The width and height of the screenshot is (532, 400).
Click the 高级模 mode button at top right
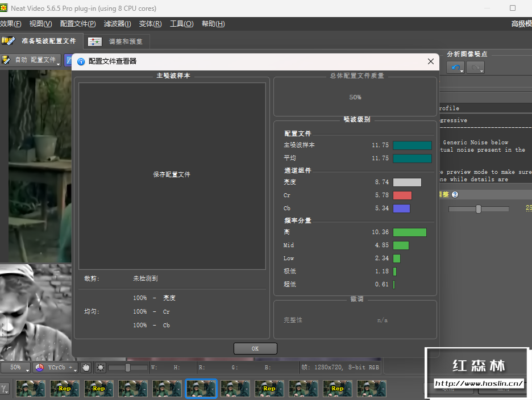point(521,24)
